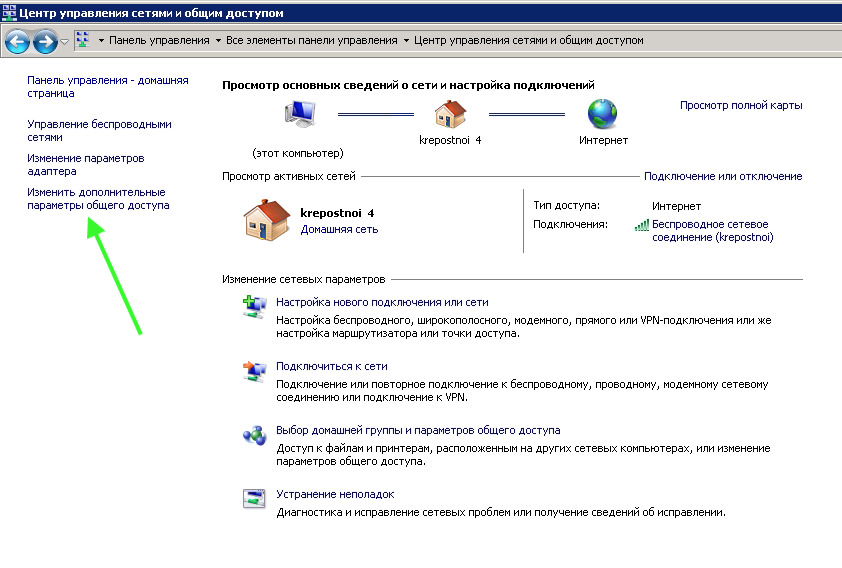842x568 pixels.
Task: Select 'Все элементы панели управления' breadcrumb
Action: pyautogui.click(x=312, y=40)
